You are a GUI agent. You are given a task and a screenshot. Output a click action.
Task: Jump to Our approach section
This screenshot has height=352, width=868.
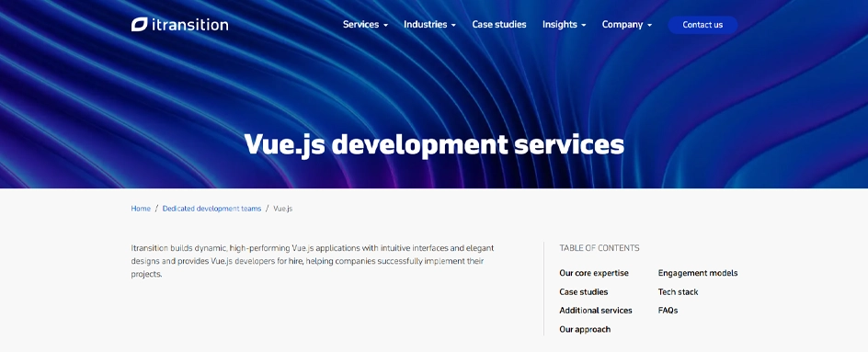click(x=585, y=329)
